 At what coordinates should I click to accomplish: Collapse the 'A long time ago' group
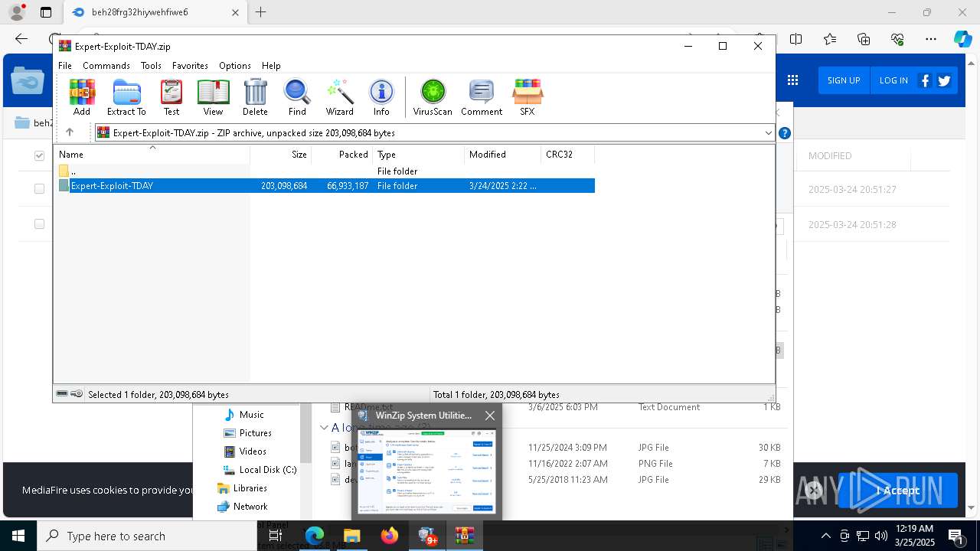tap(324, 428)
